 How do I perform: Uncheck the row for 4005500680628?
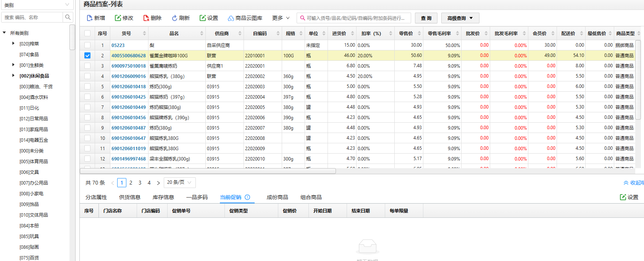pyautogui.click(x=87, y=55)
